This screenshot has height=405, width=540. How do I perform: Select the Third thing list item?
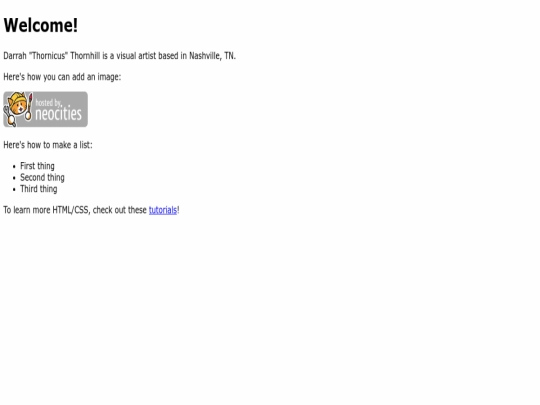coord(39,189)
